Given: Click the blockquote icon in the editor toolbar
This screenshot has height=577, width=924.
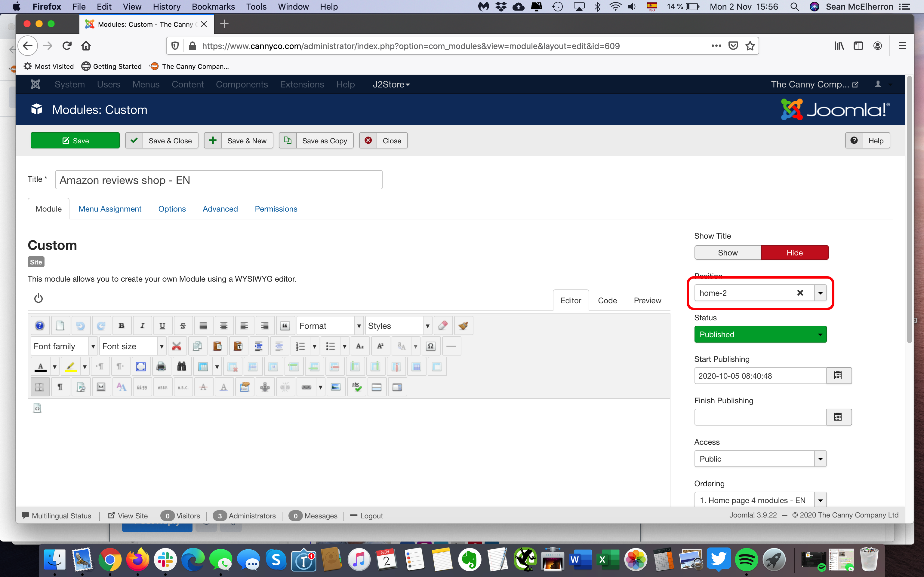Looking at the screenshot, I should 285,325.
